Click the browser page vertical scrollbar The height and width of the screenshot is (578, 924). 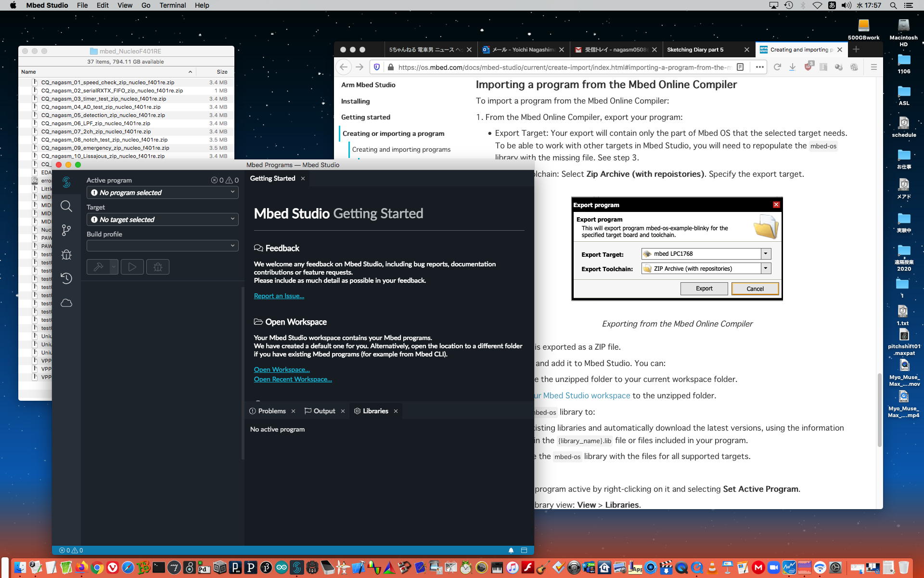(x=879, y=409)
